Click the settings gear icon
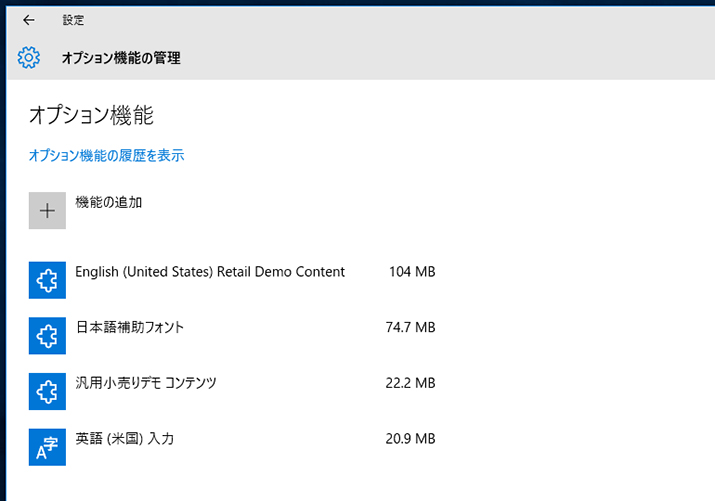Image resolution: width=715 pixels, height=501 pixels. coord(29,57)
